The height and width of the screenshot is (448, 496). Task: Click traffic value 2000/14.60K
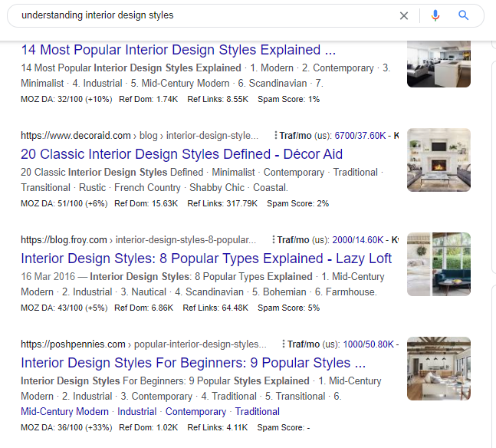click(x=358, y=239)
